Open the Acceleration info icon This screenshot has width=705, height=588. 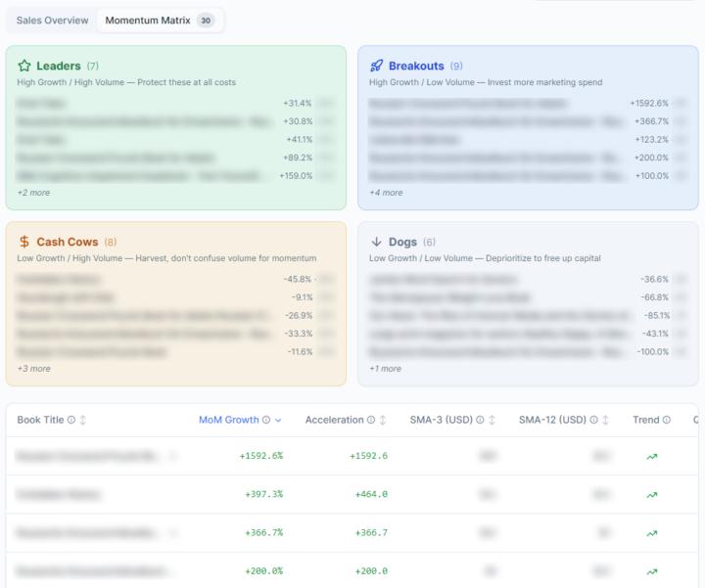pyautogui.click(x=371, y=420)
